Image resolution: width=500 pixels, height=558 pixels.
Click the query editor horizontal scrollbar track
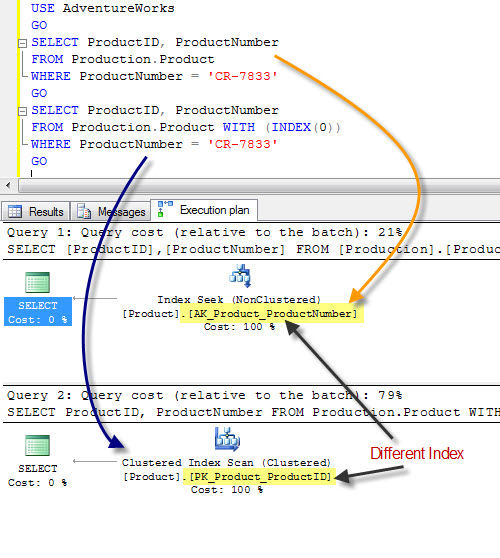[259, 186]
